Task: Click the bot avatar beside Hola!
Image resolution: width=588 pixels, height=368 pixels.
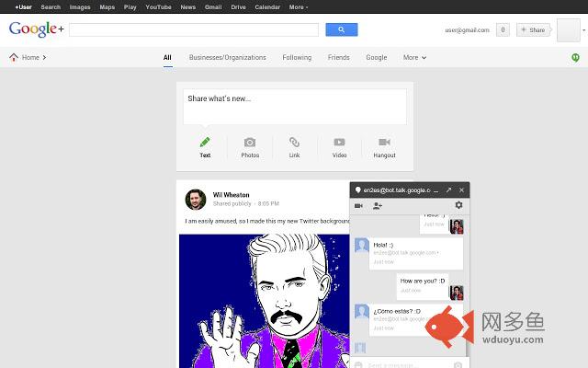Action: pyautogui.click(x=361, y=246)
